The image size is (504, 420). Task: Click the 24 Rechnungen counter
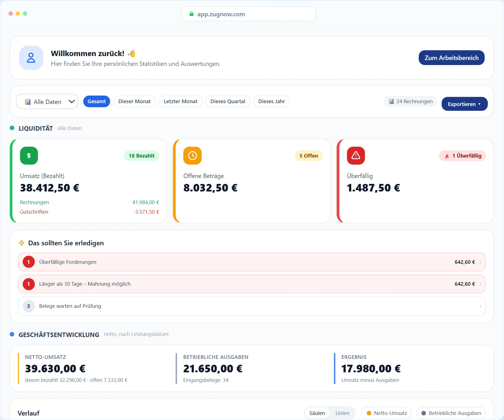click(x=410, y=101)
